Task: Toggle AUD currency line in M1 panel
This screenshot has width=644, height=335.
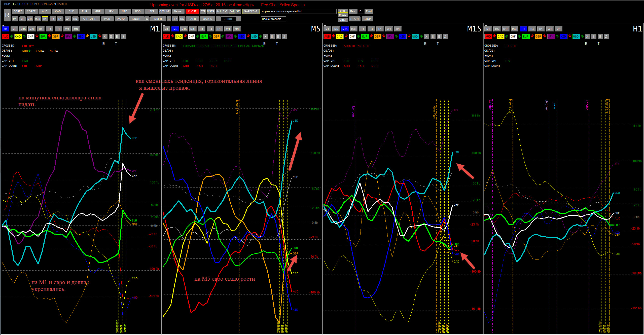Action: point(5,36)
